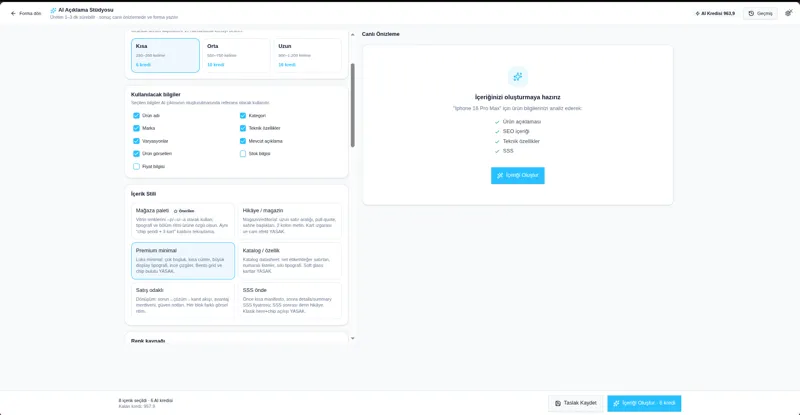Image resolution: width=800 pixels, height=415 pixels.
Task: Uncheck the Teknik özellikler checkbox
Action: [243, 128]
